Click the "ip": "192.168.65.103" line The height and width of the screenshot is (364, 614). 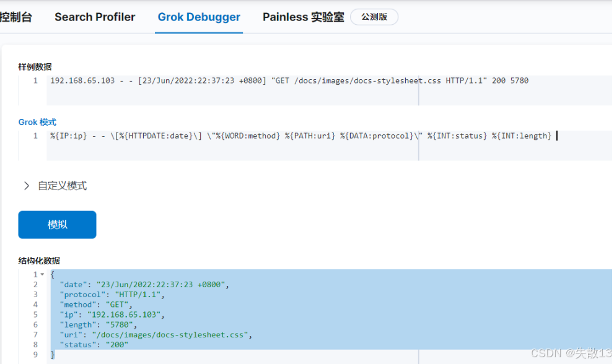[112, 314]
